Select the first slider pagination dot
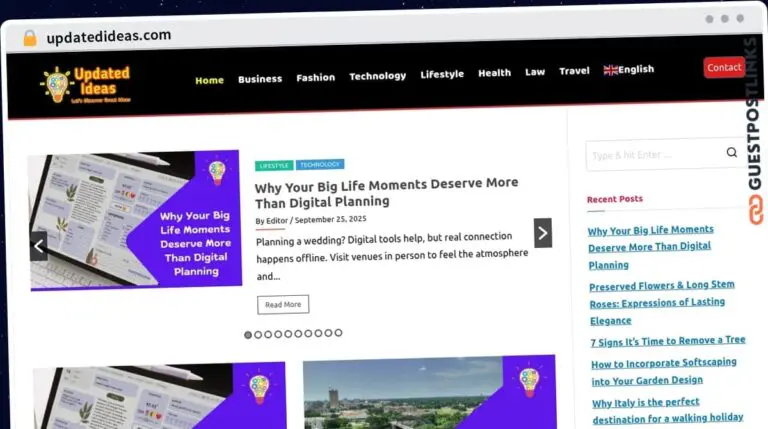Viewport: 768px width, 429px height. pos(248,335)
